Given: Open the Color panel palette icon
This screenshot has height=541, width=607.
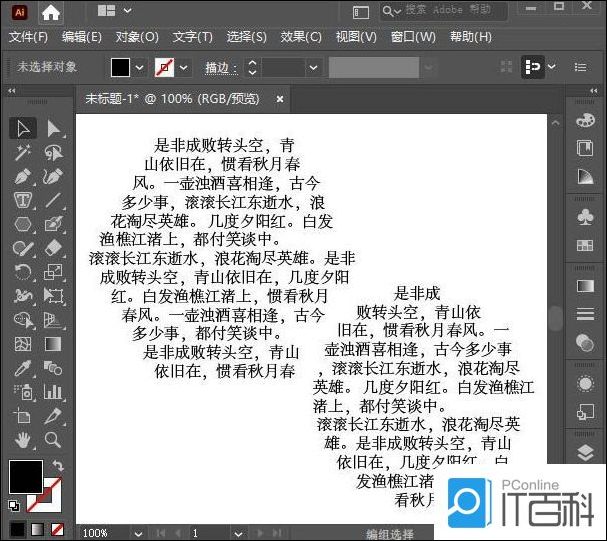Looking at the screenshot, I should click(x=585, y=120).
